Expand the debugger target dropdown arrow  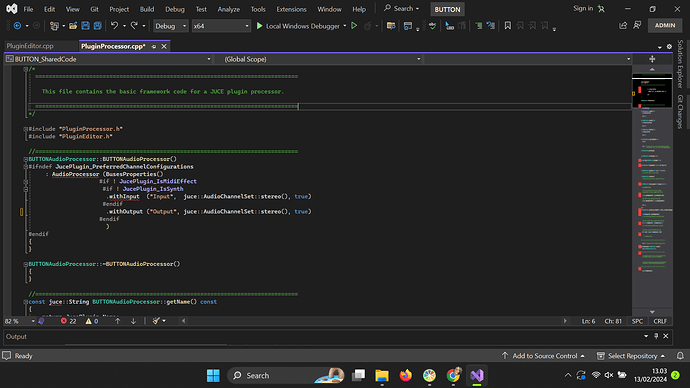point(345,26)
